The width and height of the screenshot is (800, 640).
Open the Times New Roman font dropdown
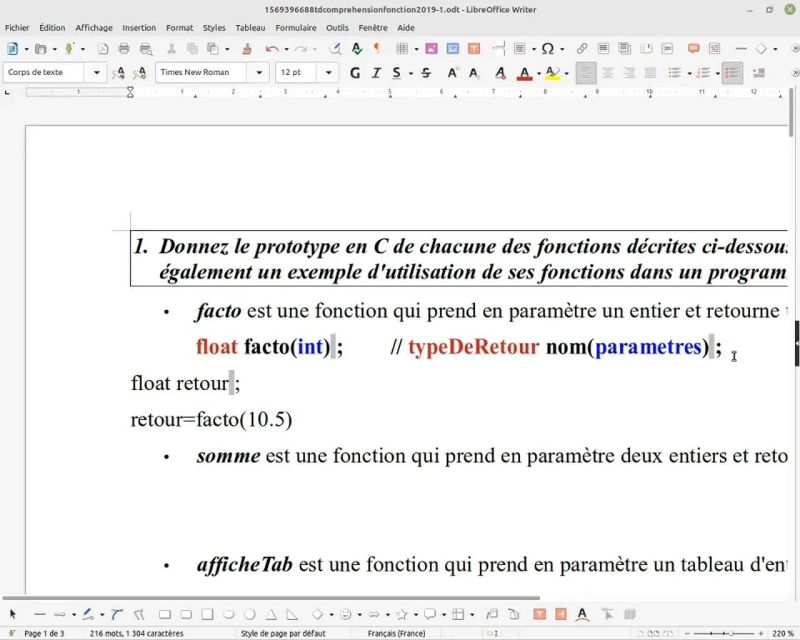tap(257, 72)
